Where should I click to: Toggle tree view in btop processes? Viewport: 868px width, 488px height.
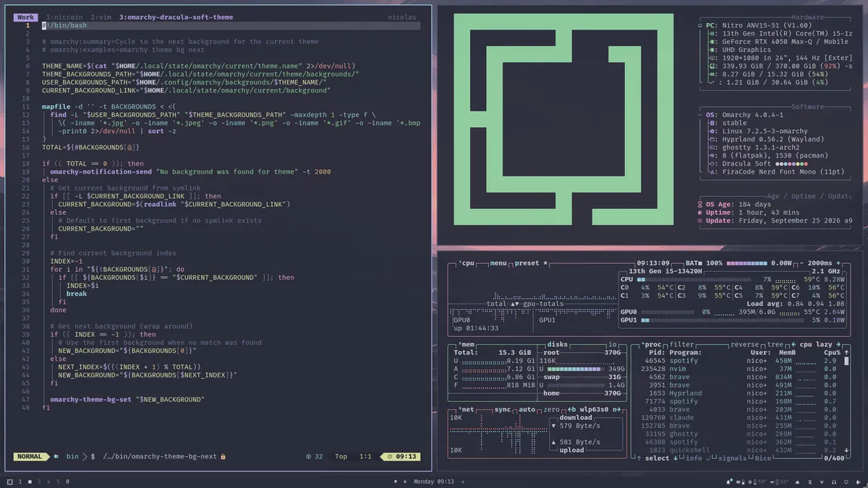[775, 345]
